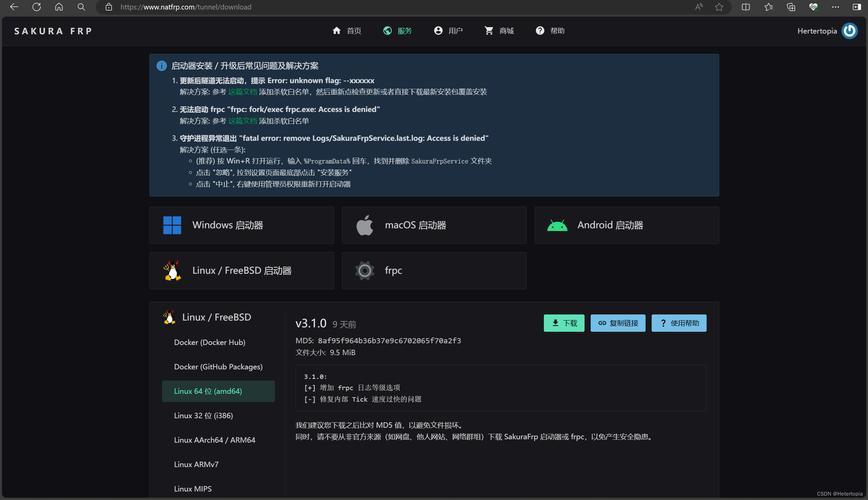Viewport: 868px width, 500px height.
Task: Open the 帮助 help menu
Action: point(550,31)
